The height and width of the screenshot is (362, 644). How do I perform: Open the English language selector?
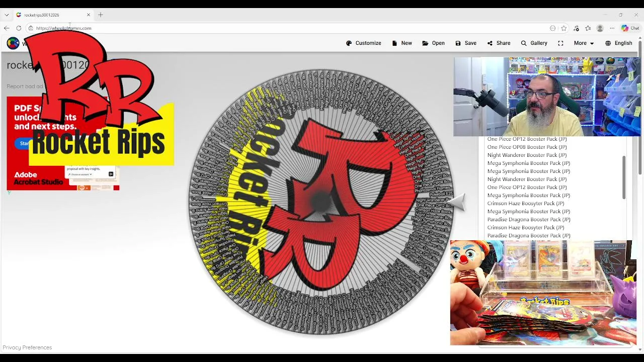coord(618,43)
